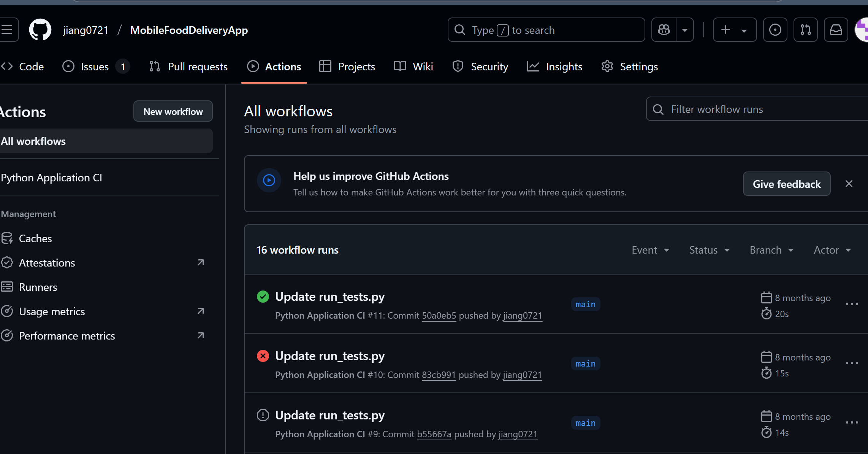This screenshot has height=454, width=868.
Task: Open the Event filter dropdown
Action: (651, 250)
